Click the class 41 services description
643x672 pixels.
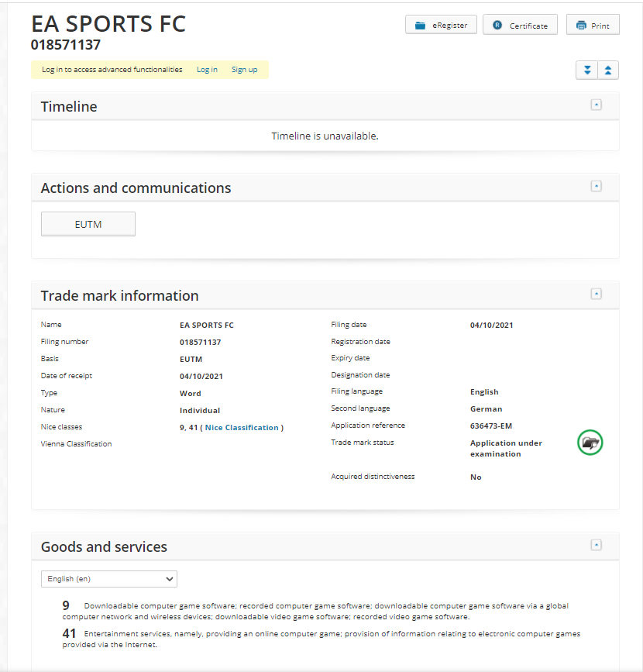(x=321, y=639)
